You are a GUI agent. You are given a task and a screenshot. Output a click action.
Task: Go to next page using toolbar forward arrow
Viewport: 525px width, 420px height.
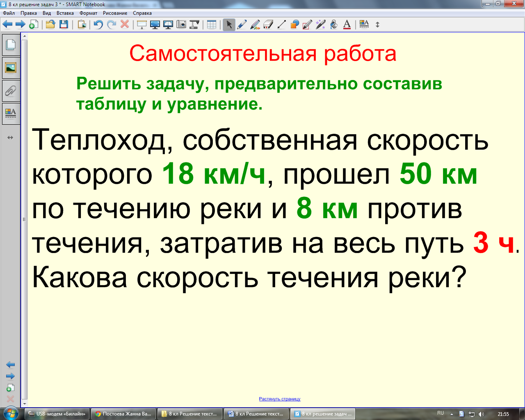coord(21,25)
